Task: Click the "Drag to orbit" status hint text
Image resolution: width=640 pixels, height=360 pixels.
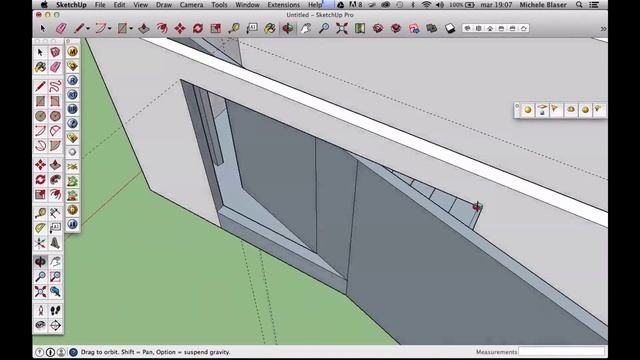Action: (x=156, y=352)
